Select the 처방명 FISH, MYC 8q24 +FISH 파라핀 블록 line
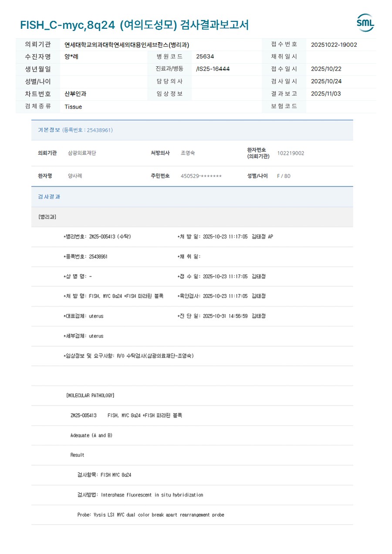Viewport: 392px width, 554px height. coord(113,296)
